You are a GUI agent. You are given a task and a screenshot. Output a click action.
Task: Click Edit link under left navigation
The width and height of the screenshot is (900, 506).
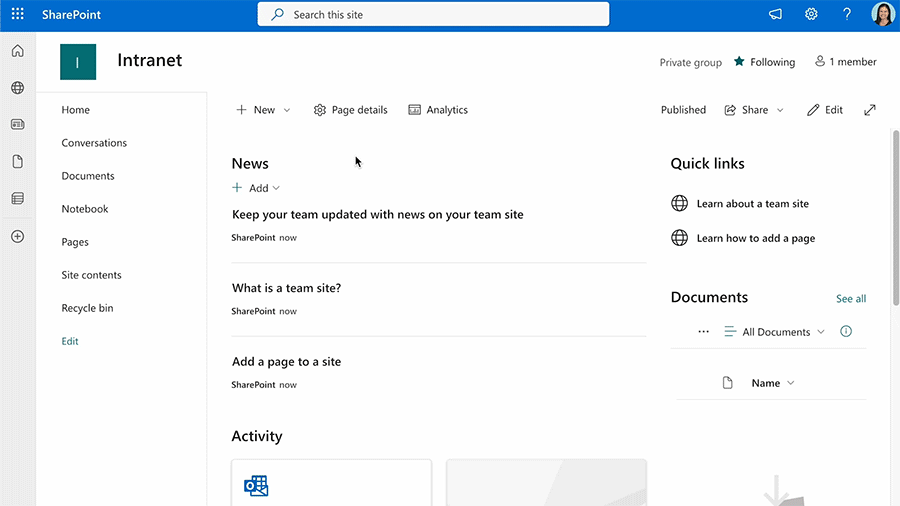point(70,341)
